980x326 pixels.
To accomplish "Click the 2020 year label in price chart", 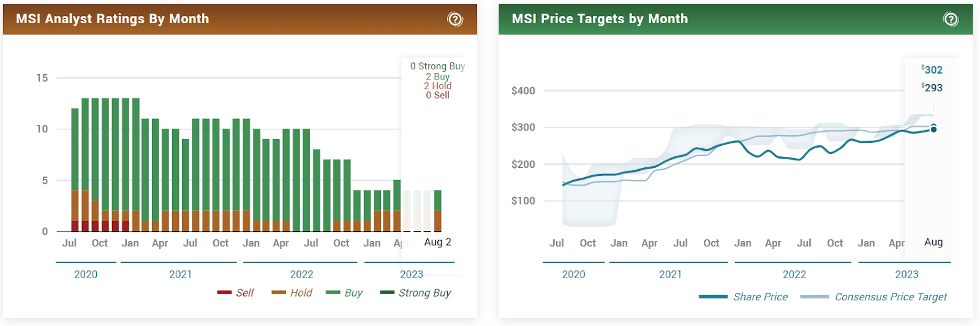I will click(x=574, y=274).
